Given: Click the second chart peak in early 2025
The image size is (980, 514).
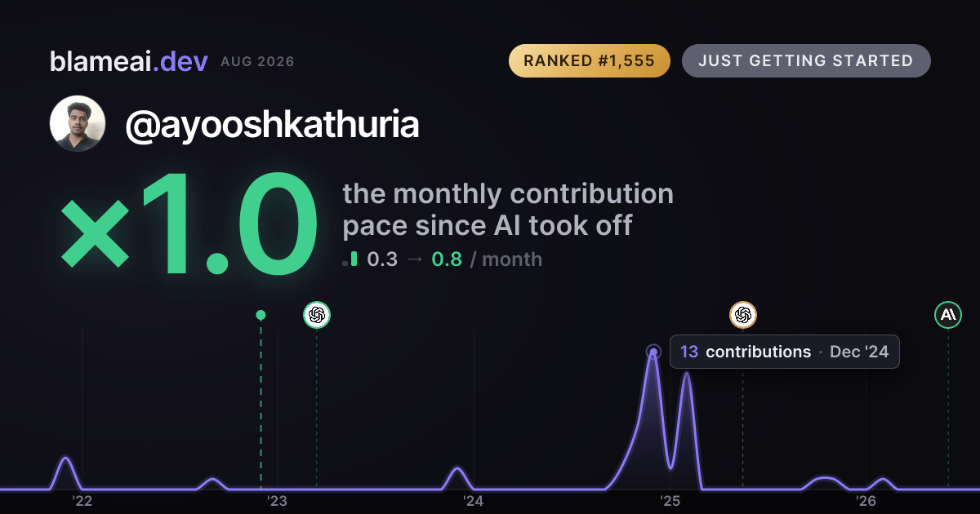Looking at the screenshot, I should click(x=687, y=374).
